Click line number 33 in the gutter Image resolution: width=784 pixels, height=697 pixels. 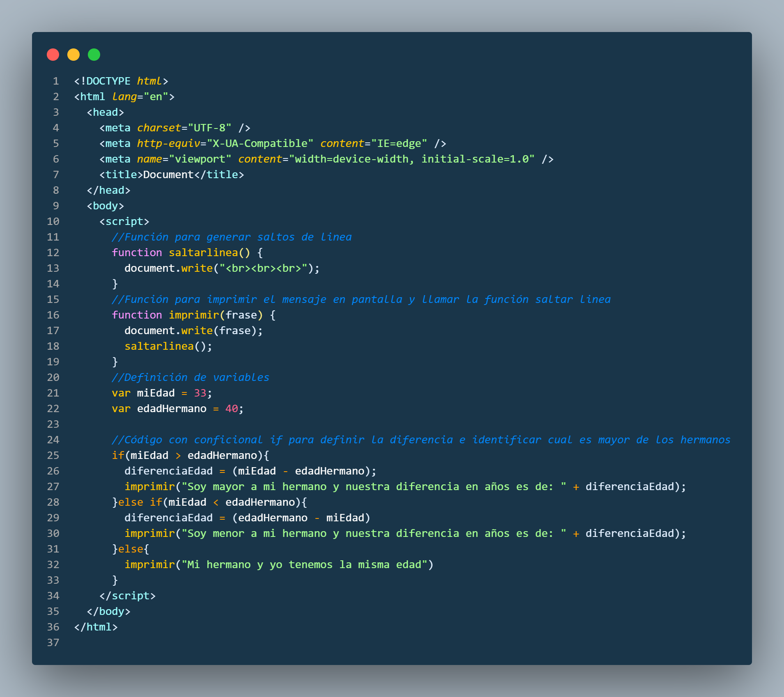click(53, 580)
